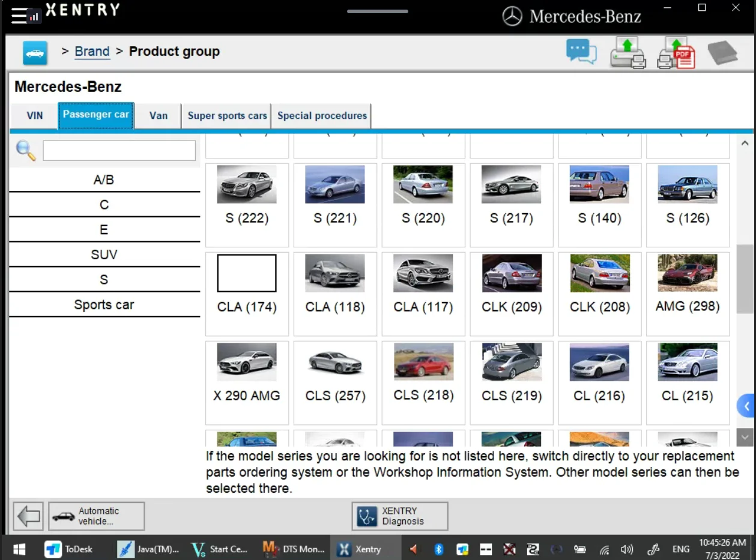Click the scrollbar up arrow
The image size is (756, 560).
pyautogui.click(x=745, y=143)
